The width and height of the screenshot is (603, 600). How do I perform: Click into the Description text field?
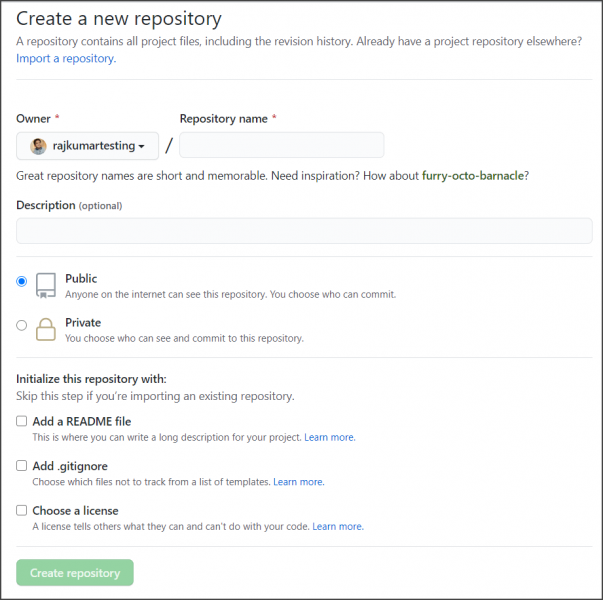(304, 231)
